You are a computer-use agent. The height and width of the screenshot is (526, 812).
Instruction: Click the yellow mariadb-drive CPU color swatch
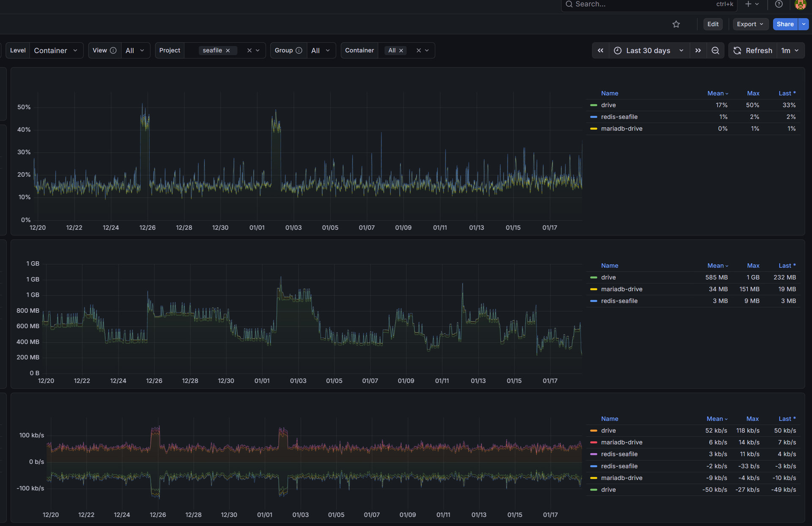click(593, 129)
